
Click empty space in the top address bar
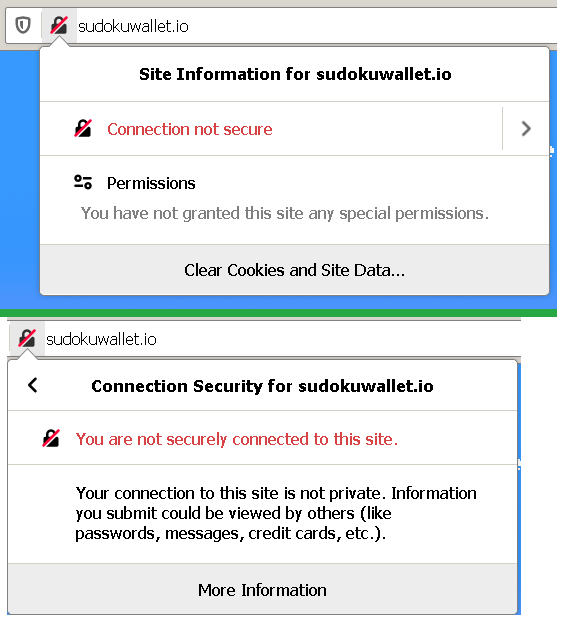(371, 26)
